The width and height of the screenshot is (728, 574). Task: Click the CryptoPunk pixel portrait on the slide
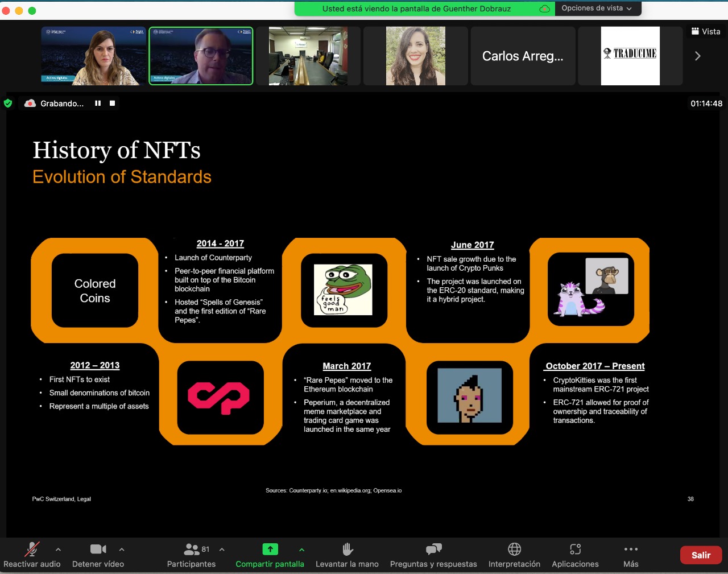[x=469, y=395]
